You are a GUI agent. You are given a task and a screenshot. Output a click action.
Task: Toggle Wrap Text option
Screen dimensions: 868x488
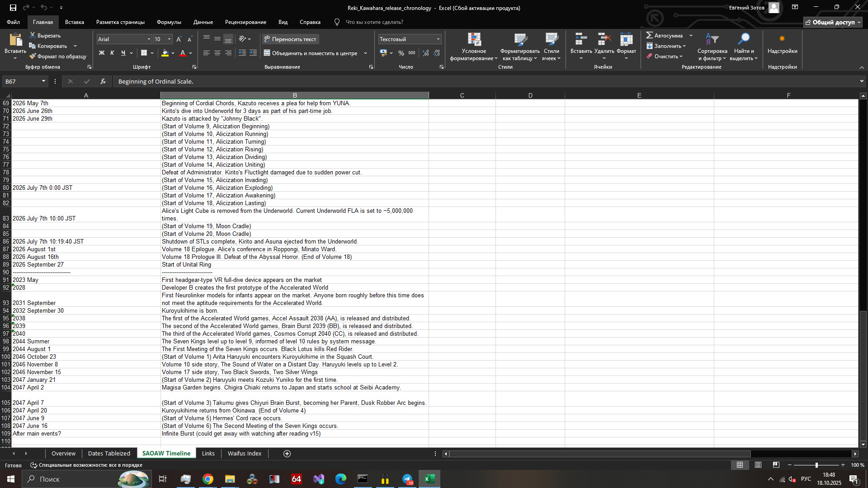pyautogui.click(x=291, y=39)
